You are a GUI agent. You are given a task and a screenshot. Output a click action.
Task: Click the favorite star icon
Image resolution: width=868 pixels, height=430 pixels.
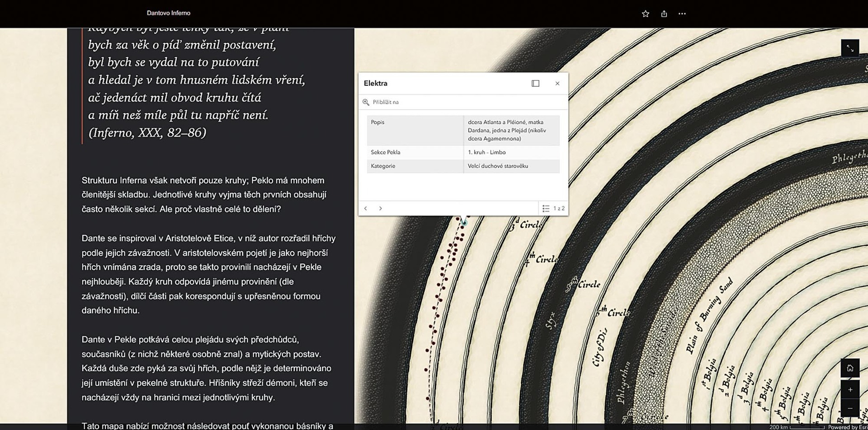[645, 14]
